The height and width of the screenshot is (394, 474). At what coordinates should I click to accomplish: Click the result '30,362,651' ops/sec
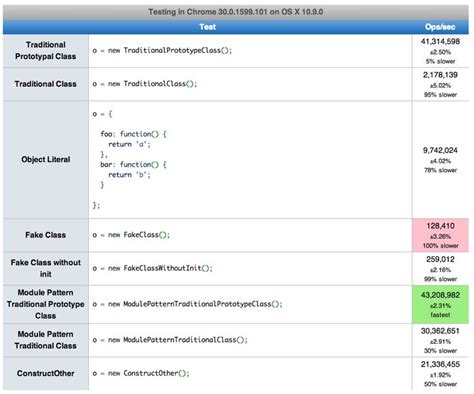(440, 331)
